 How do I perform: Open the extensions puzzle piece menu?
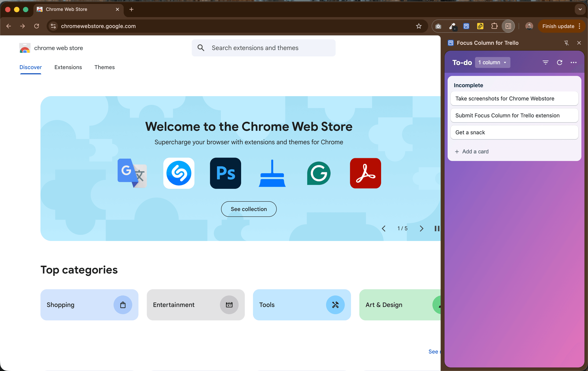pyautogui.click(x=494, y=26)
